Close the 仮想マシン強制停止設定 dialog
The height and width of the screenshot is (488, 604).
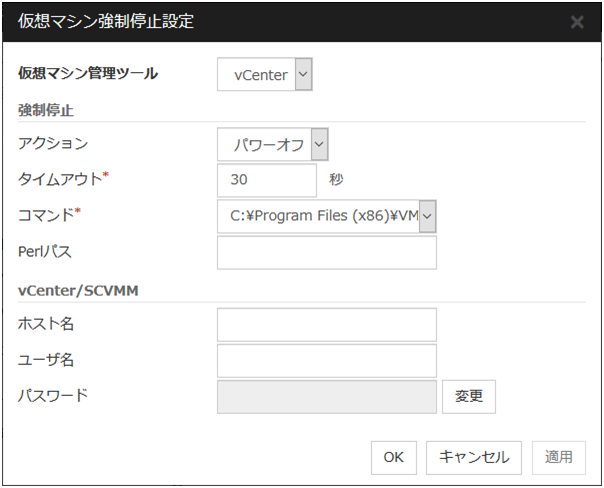click(x=577, y=22)
